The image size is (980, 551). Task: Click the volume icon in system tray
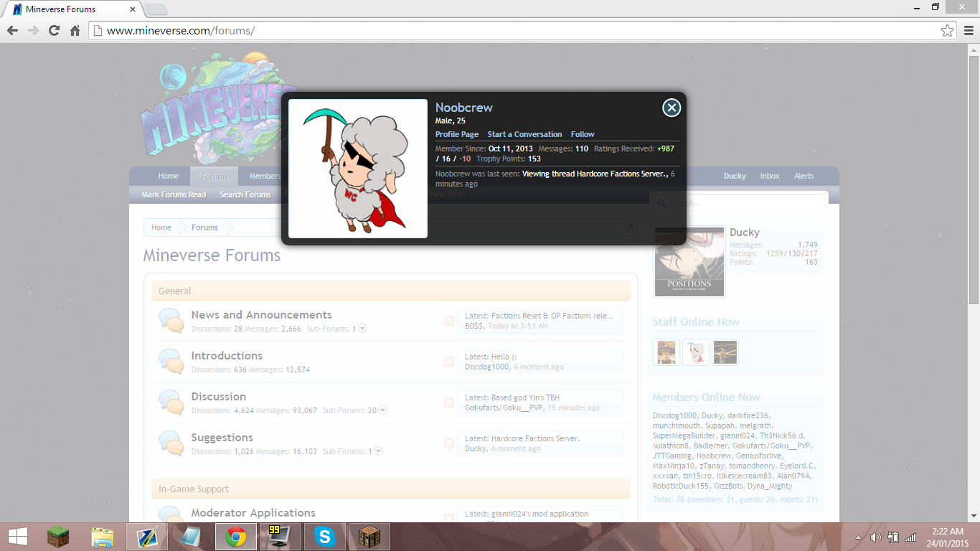(875, 537)
